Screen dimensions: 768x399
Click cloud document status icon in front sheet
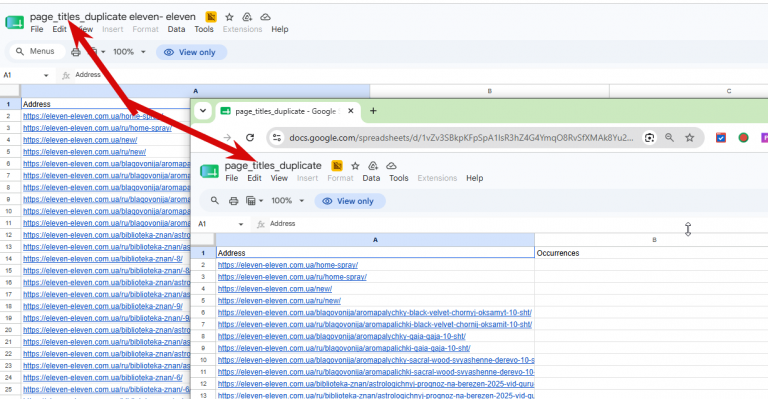390,165
